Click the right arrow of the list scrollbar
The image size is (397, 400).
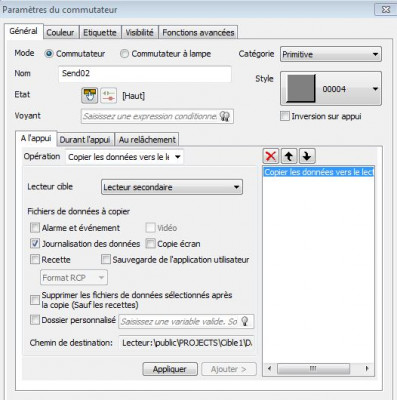[367, 369]
